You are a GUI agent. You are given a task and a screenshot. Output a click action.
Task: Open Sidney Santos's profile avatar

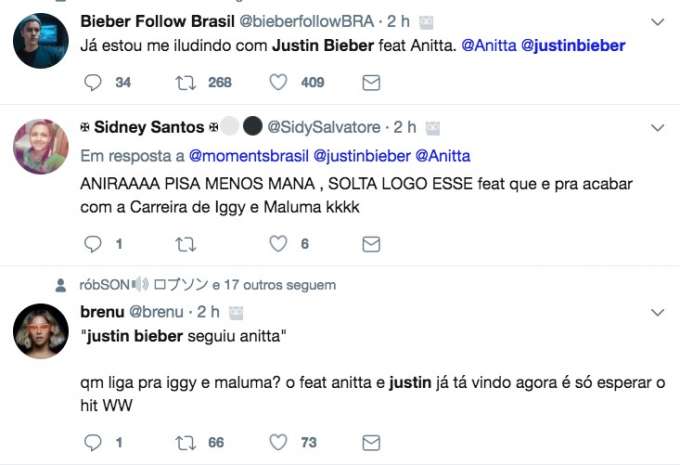[x=40, y=146]
